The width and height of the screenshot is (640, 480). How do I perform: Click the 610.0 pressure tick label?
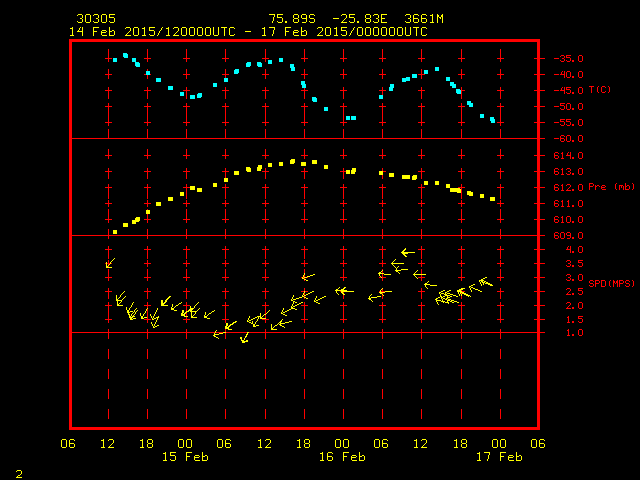[x=568, y=220]
